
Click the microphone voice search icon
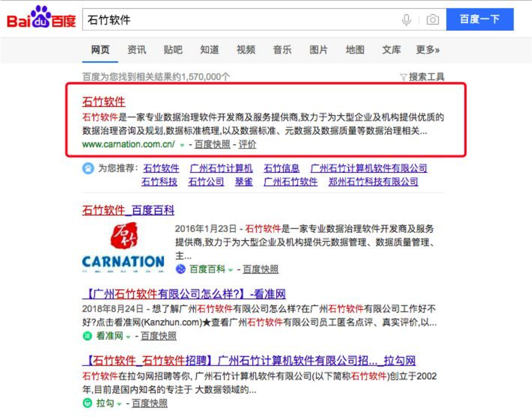pyautogui.click(x=406, y=19)
